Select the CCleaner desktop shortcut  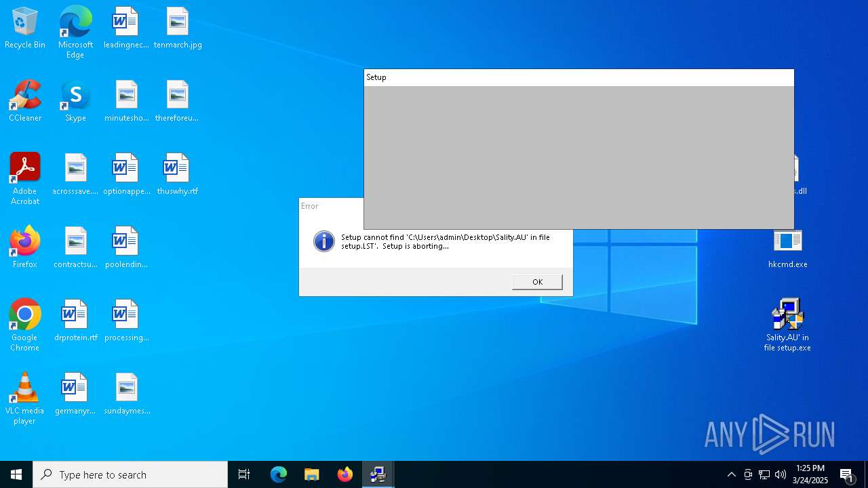click(x=25, y=102)
